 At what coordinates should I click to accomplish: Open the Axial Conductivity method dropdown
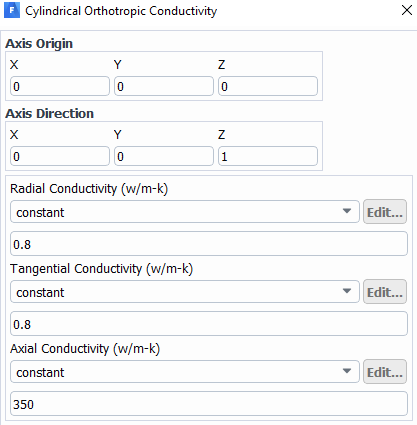(185, 372)
